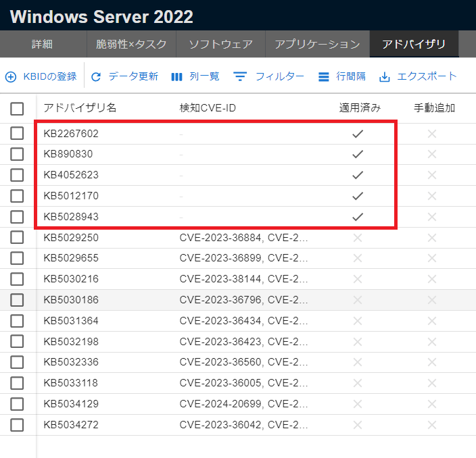Click the manual-add X for KB890830
The image size is (476, 458).
(x=432, y=154)
